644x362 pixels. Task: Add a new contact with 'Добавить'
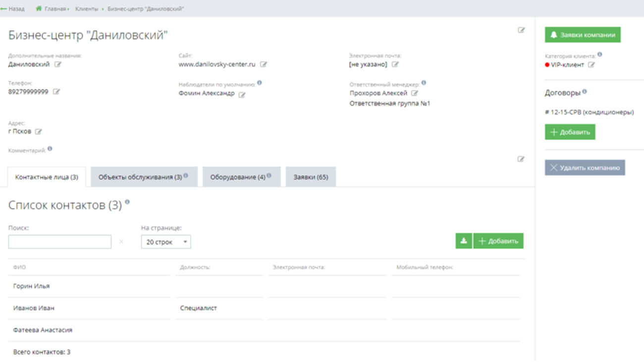click(498, 241)
